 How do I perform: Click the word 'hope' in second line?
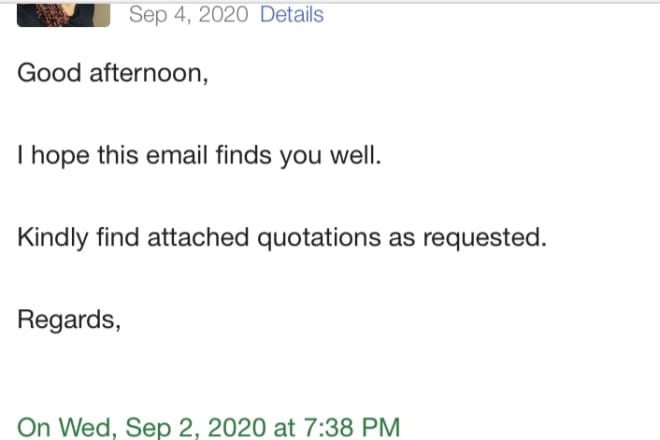click(x=60, y=156)
